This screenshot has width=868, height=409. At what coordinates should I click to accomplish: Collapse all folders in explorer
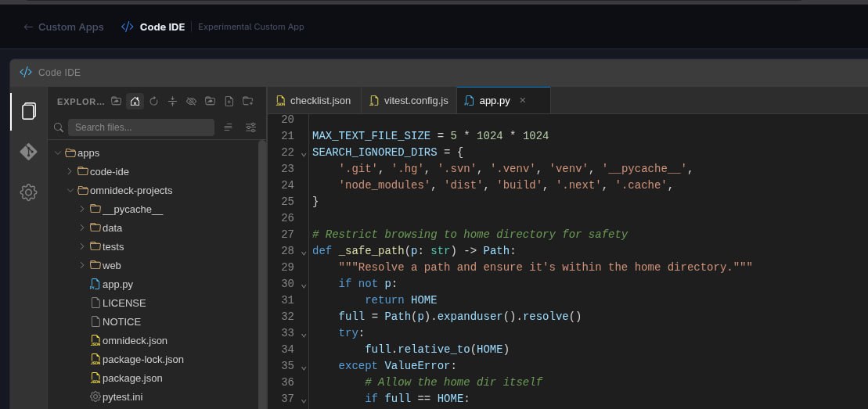coord(173,102)
